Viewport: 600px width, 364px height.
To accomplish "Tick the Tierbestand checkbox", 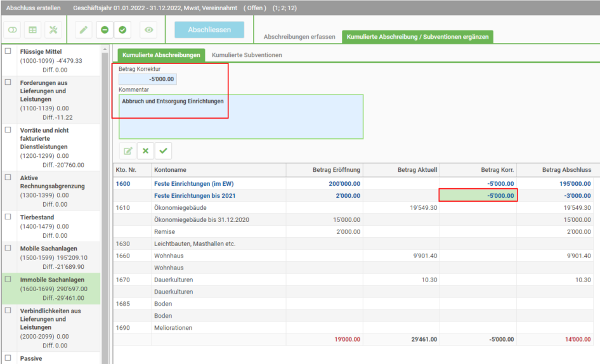I will [x=8, y=217].
